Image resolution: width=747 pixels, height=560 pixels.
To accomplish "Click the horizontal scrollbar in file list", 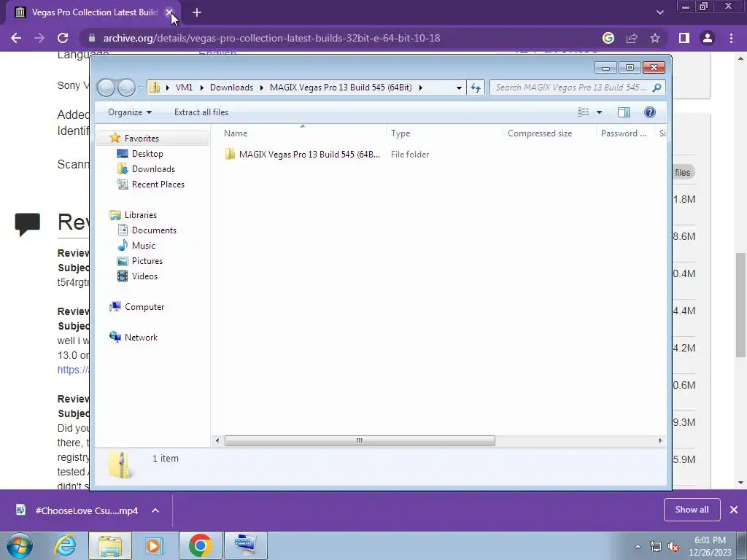I will point(360,441).
